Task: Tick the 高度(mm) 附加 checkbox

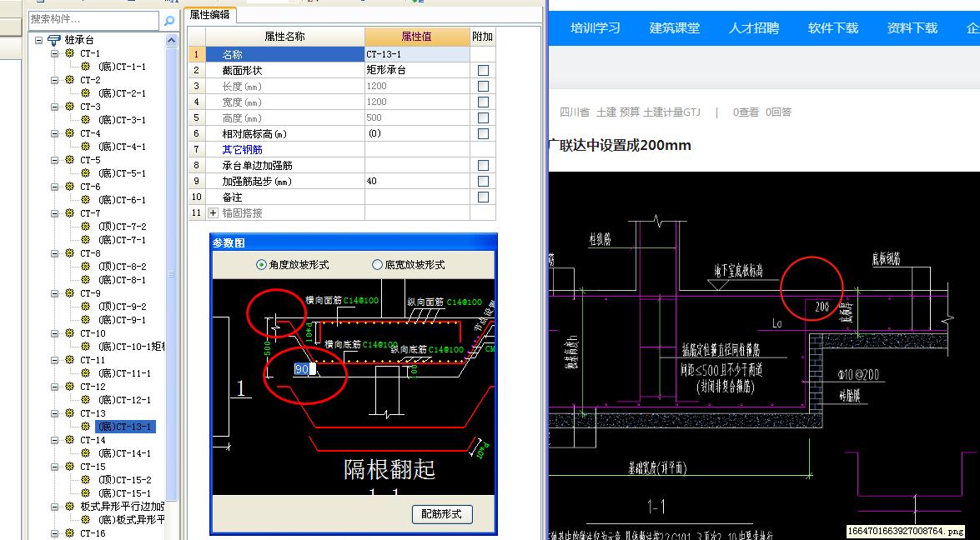Action: tap(483, 118)
